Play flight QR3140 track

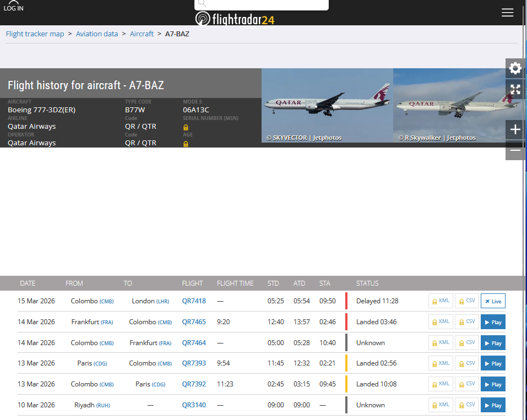[x=493, y=405]
